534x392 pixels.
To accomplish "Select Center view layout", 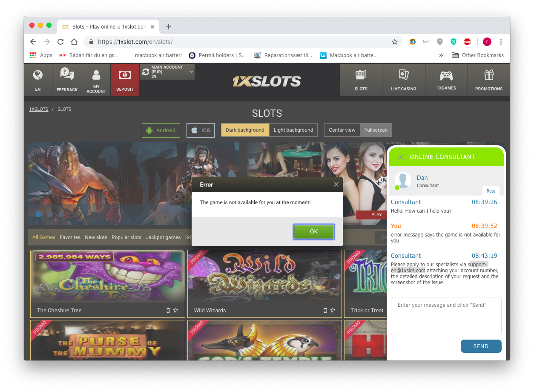I will pyautogui.click(x=342, y=130).
